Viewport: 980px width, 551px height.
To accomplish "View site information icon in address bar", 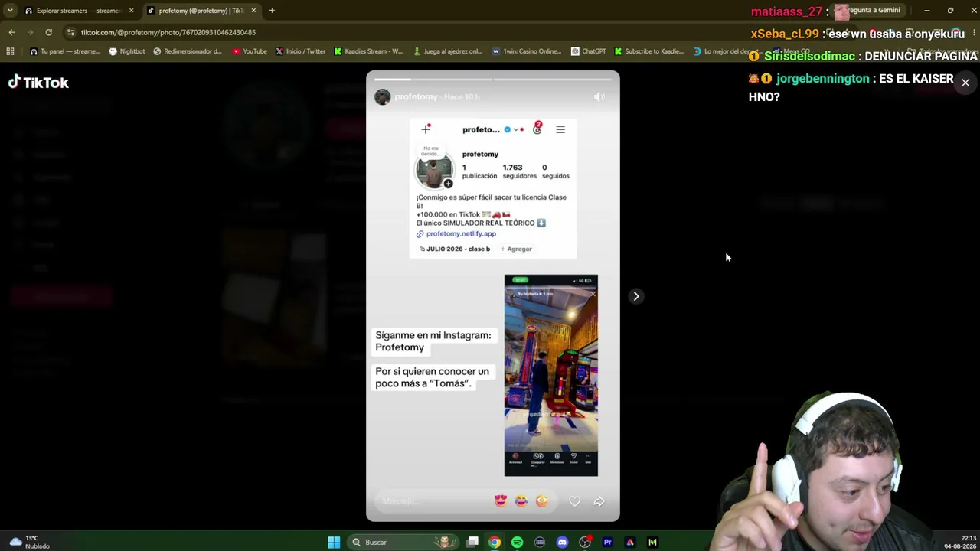I will 70,32.
